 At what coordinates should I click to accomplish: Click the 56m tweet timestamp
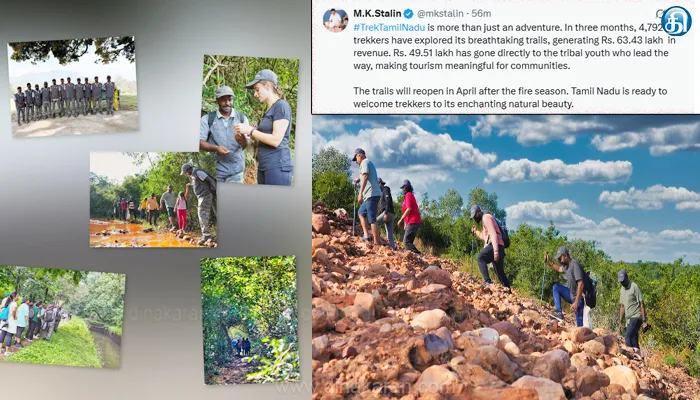[x=481, y=13]
